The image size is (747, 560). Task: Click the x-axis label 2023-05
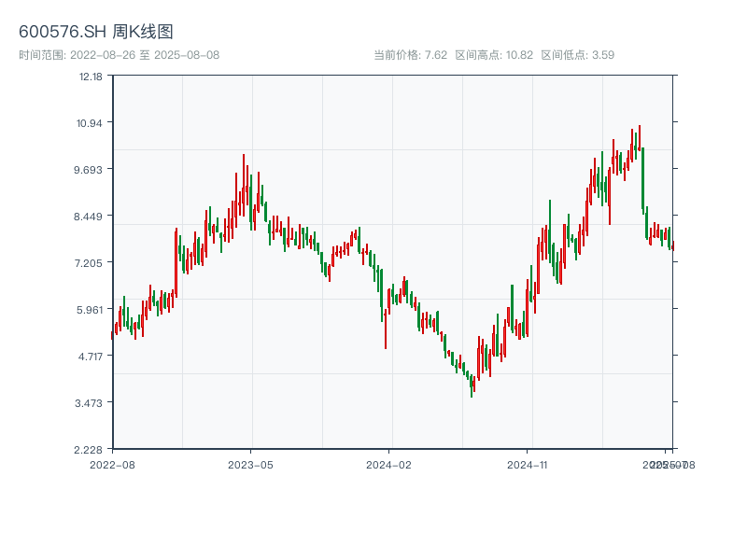(x=250, y=465)
